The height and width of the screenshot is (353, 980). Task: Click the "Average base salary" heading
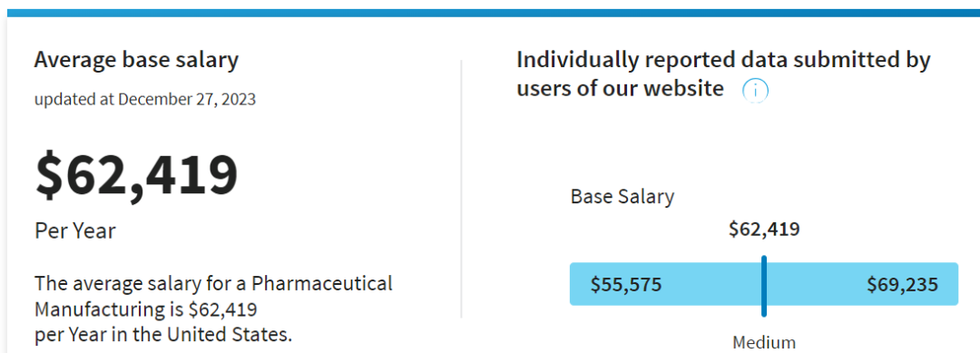[136, 61]
